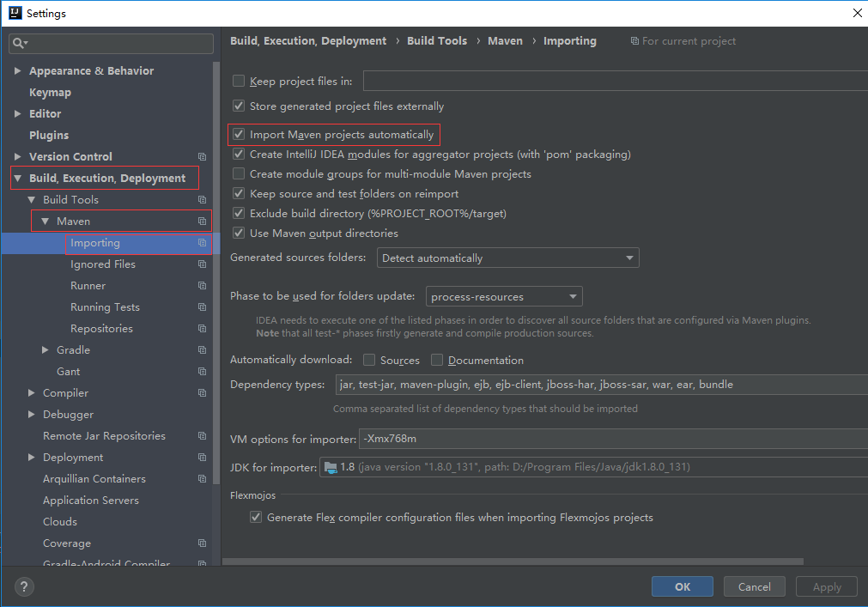Expand the Deployment tree node arrow

(x=32, y=457)
